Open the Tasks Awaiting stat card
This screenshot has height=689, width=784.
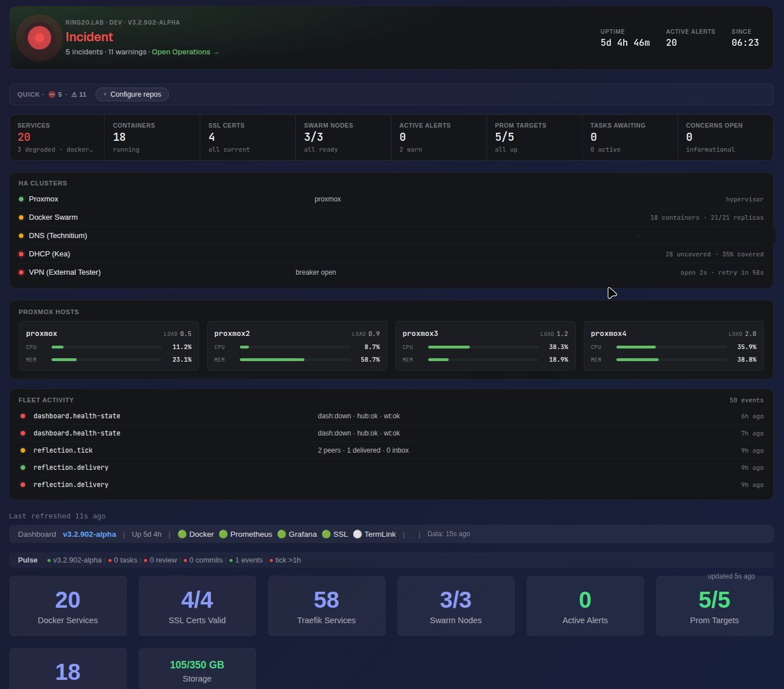[x=630, y=137]
